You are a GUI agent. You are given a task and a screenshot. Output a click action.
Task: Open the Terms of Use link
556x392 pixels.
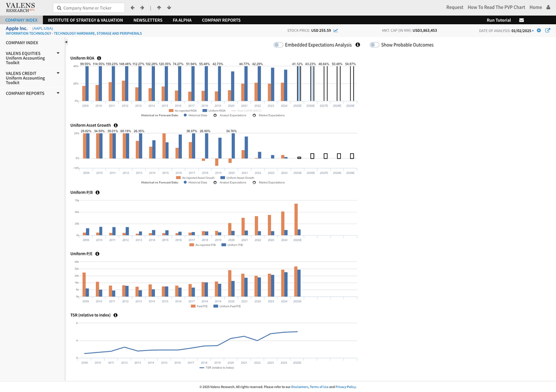coord(319,387)
